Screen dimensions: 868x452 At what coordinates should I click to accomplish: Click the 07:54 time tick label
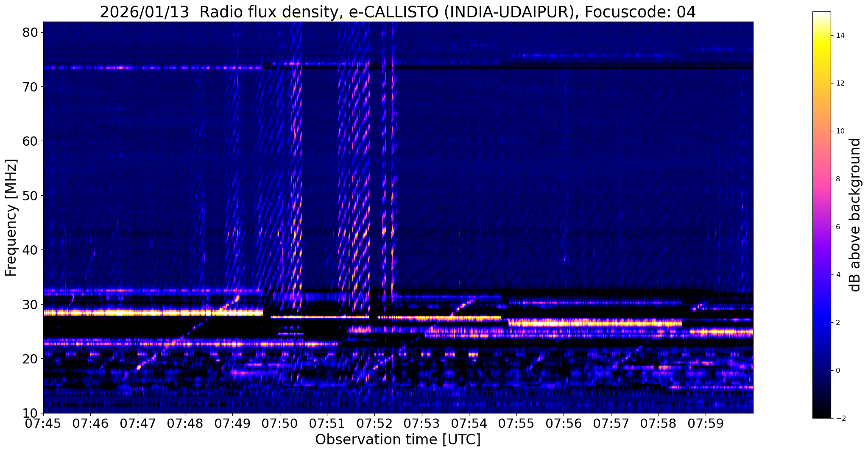(469, 423)
